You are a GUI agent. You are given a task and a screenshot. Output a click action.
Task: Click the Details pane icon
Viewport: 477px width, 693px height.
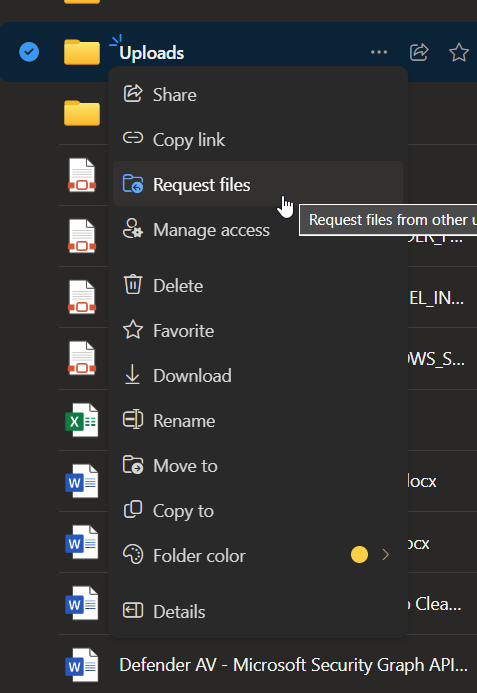[133, 610]
